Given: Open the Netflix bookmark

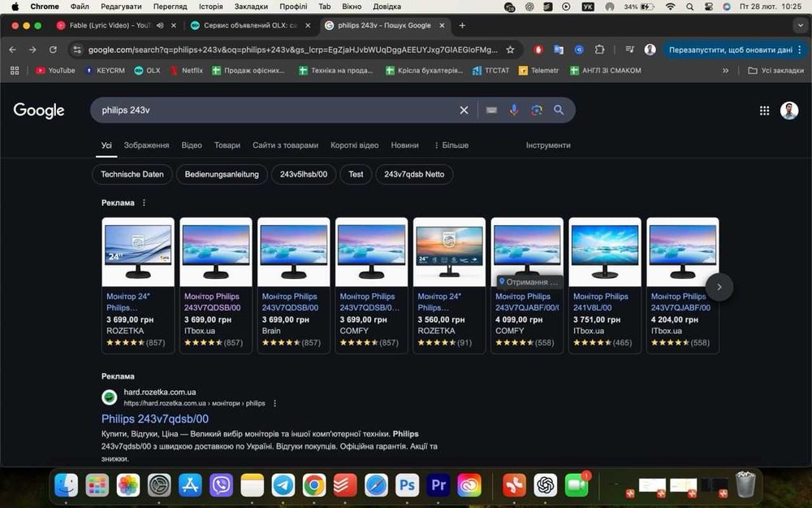Looking at the screenshot, I should [x=187, y=71].
